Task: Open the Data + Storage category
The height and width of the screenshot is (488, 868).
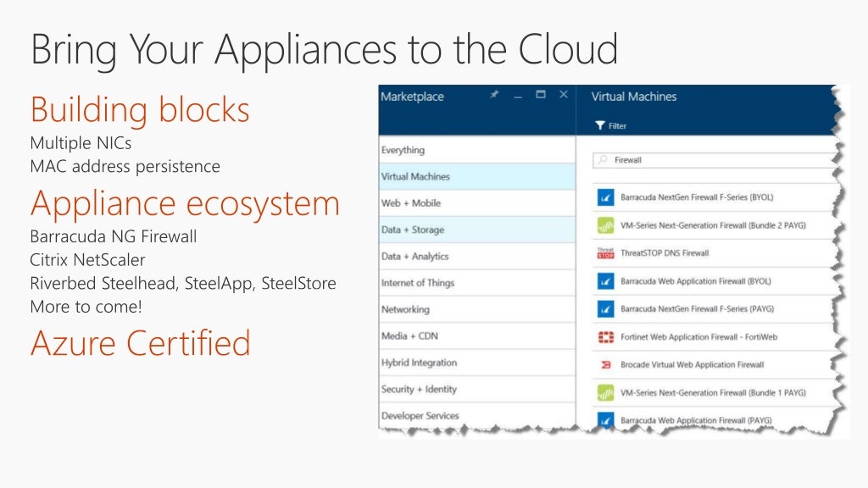Action: click(477, 230)
